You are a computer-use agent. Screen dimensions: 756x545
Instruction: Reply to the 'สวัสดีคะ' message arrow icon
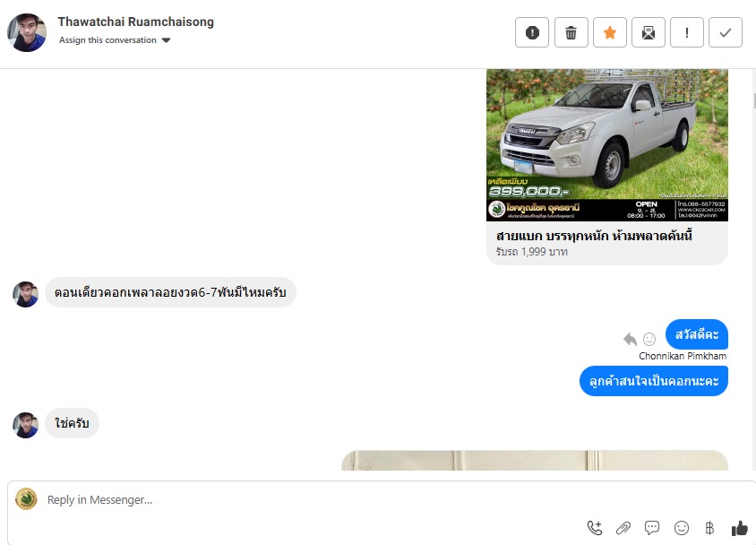click(630, 339)
